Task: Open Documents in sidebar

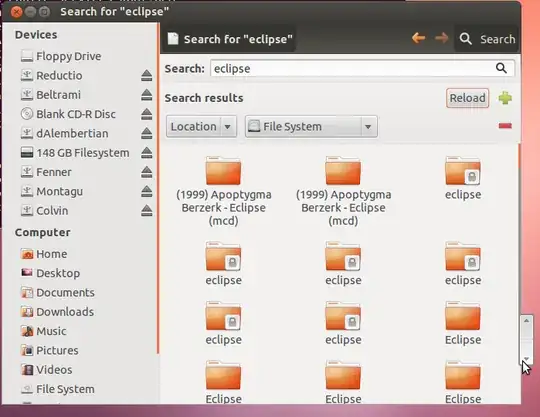Action: tap(58, 293)
